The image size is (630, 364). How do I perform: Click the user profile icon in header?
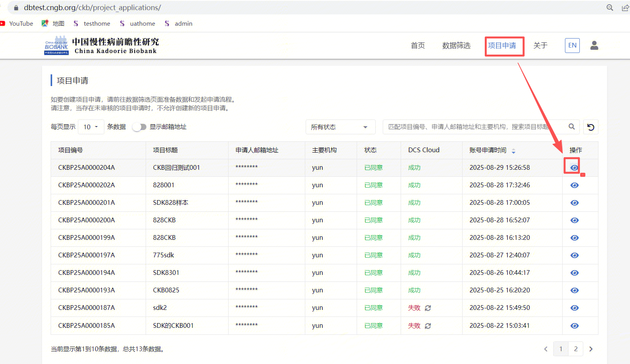[x=594, y=46]
